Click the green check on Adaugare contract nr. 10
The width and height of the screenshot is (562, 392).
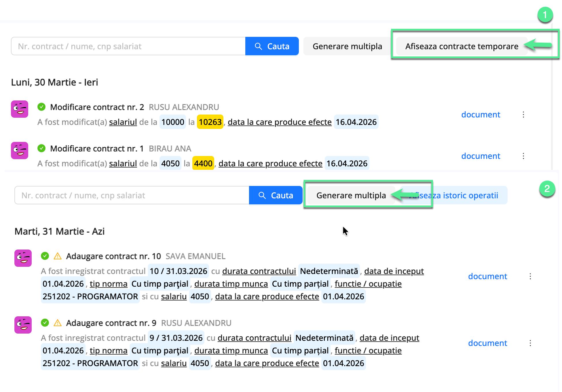tap(45, 256)
